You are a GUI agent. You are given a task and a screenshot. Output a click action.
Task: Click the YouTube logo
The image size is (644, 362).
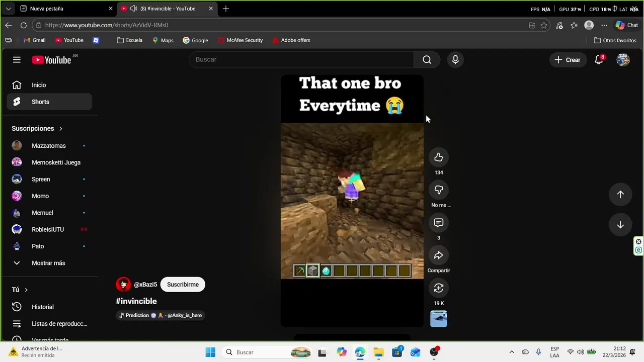[51, 60]
